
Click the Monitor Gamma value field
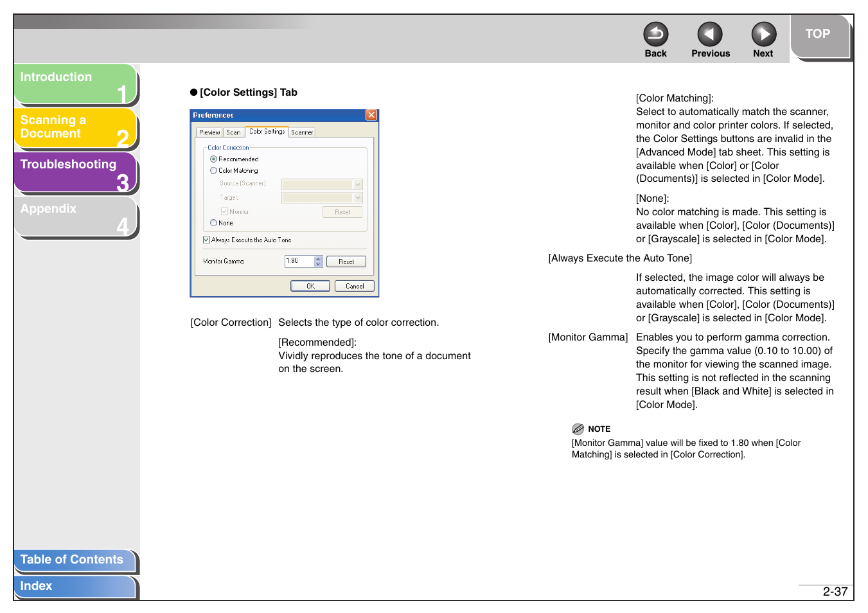point(299,261)
